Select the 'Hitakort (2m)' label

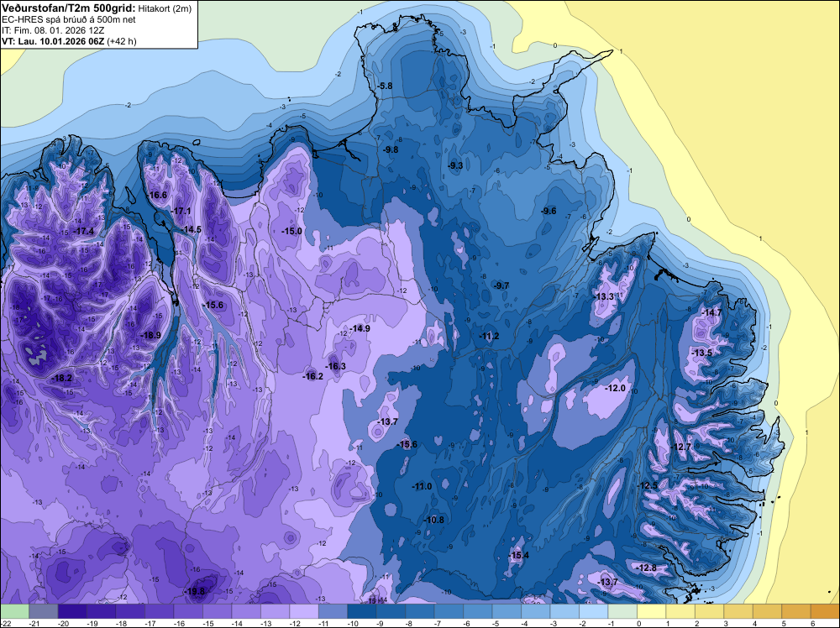[x=165, y=8]
